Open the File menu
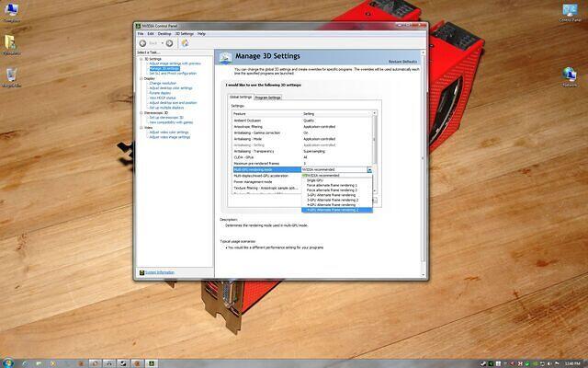The image size is (588, 368). tap(141, 33)
